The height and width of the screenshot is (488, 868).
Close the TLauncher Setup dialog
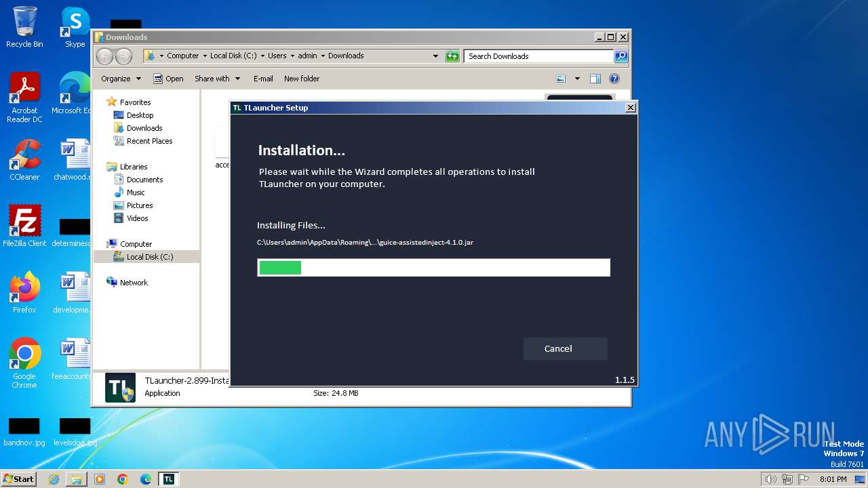point(630,108)
